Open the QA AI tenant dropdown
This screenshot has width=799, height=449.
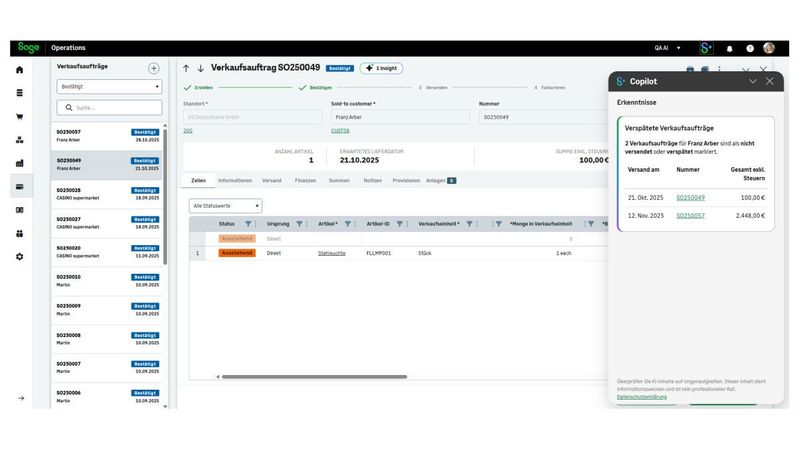(x=668, y=48)
